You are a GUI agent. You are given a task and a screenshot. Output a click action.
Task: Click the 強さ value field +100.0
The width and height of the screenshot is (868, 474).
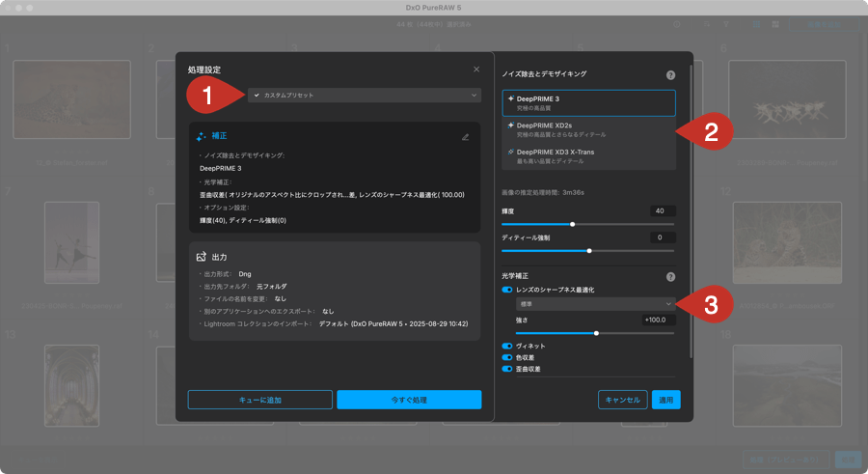[659, 320]
